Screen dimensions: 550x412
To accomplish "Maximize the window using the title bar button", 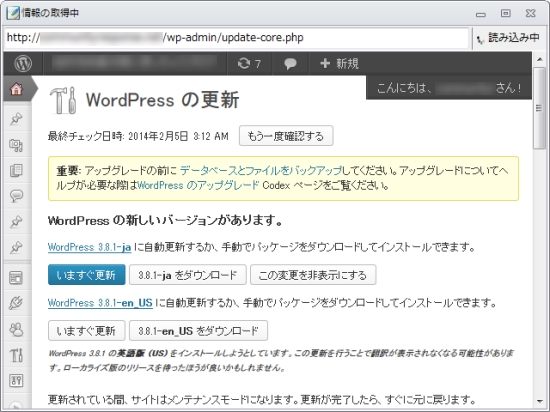I will (505, 13).
